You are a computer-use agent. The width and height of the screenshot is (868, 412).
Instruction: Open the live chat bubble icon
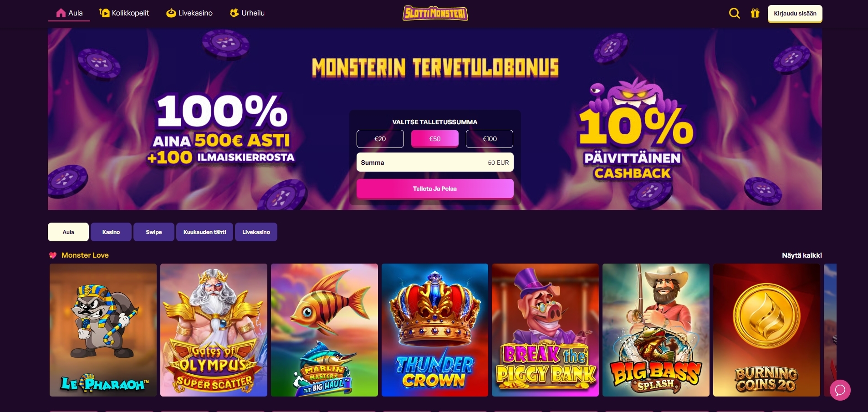coord(840,390)
